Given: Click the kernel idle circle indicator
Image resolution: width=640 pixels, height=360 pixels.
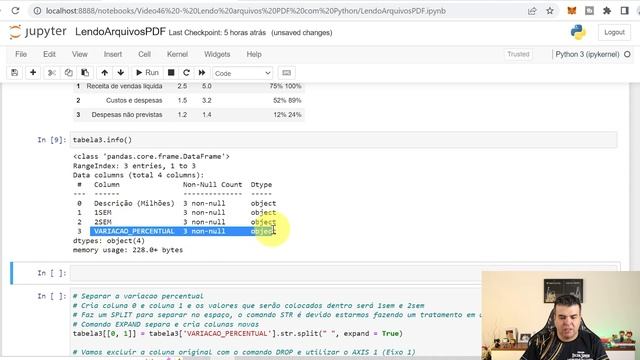Looking at the screenshot, I should (627, 54).
